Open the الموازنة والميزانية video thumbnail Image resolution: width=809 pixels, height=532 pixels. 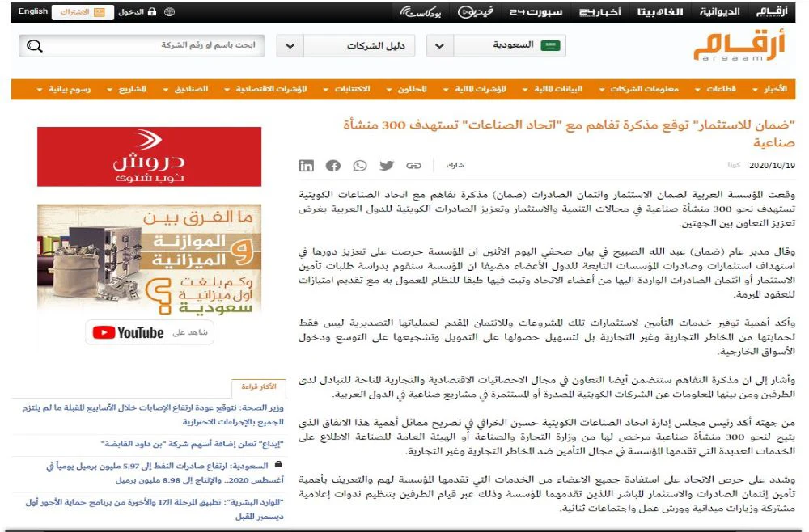point(150,260)
